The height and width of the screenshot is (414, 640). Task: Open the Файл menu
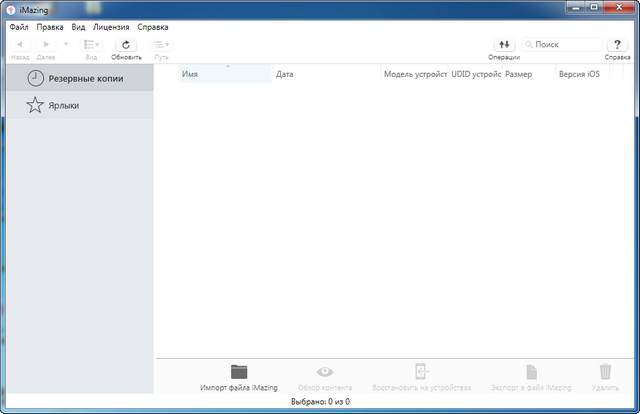tap(18, 27)
